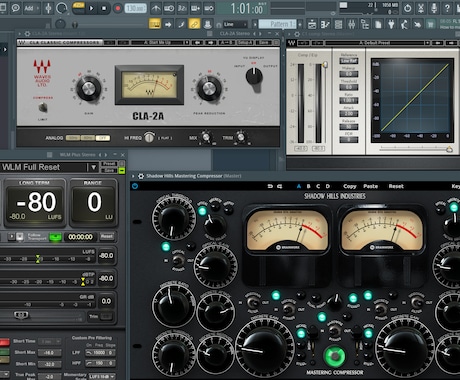
Task: Select the CLA-2A Analog 50Hz option
Action: 73,138
